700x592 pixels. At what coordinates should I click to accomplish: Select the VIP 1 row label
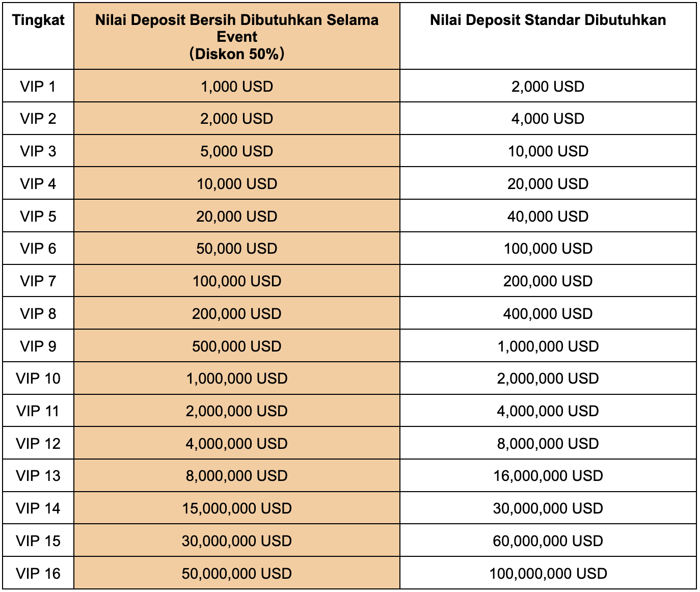[x=38, y=86]
